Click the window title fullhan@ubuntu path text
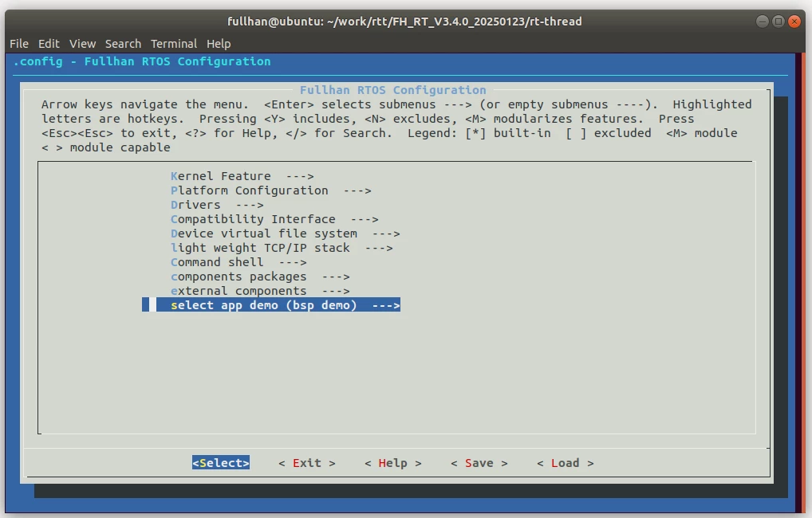812x518 pixels. 404,22
